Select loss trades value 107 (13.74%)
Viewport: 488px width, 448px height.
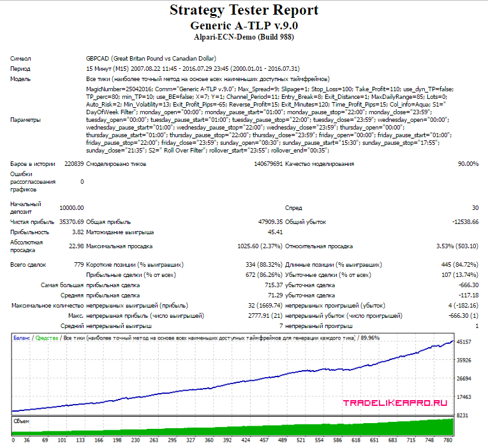point(460,275)
